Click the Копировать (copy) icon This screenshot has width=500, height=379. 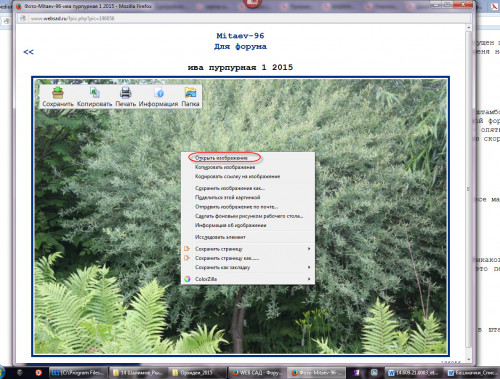[x=95, y=92]
